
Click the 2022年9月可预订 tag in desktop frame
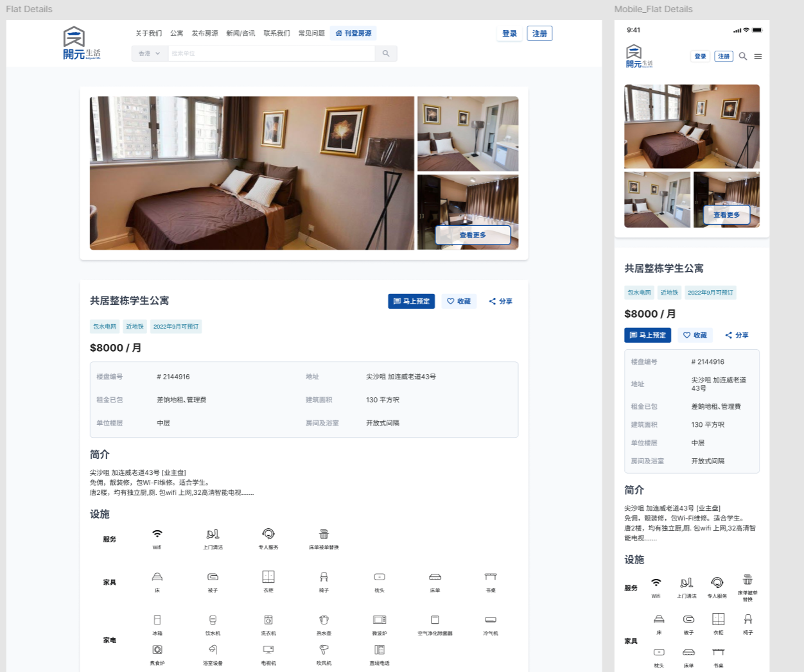[x=176, y=327]
